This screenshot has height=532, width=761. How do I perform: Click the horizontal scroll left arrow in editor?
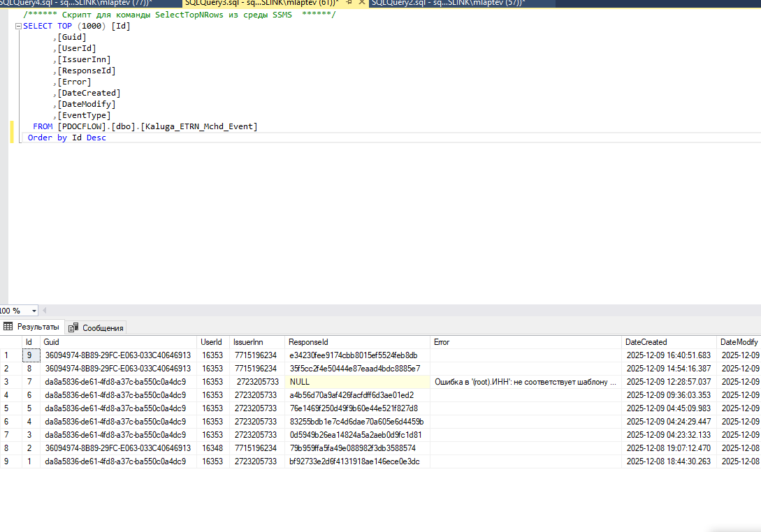tap(45, 311)
